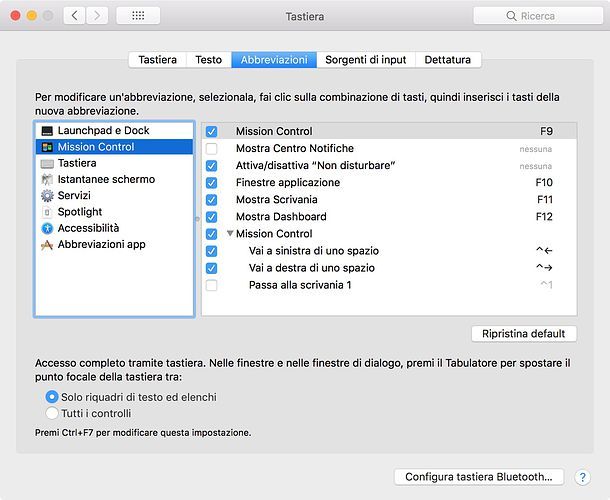Click the ^1 shortcut for Passa alla scrivania 1
The image size is (610, 500).
click(547, 285)
